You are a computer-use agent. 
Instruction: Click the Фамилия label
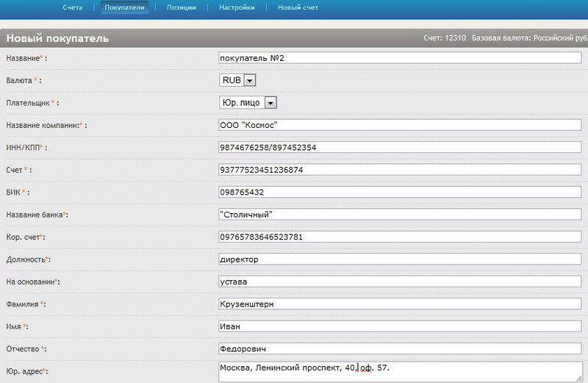click(x=26, y=304)
